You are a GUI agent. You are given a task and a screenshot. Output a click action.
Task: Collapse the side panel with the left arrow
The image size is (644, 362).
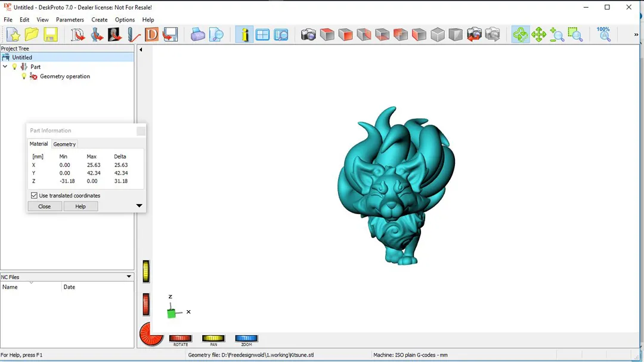tap(141, 49)
